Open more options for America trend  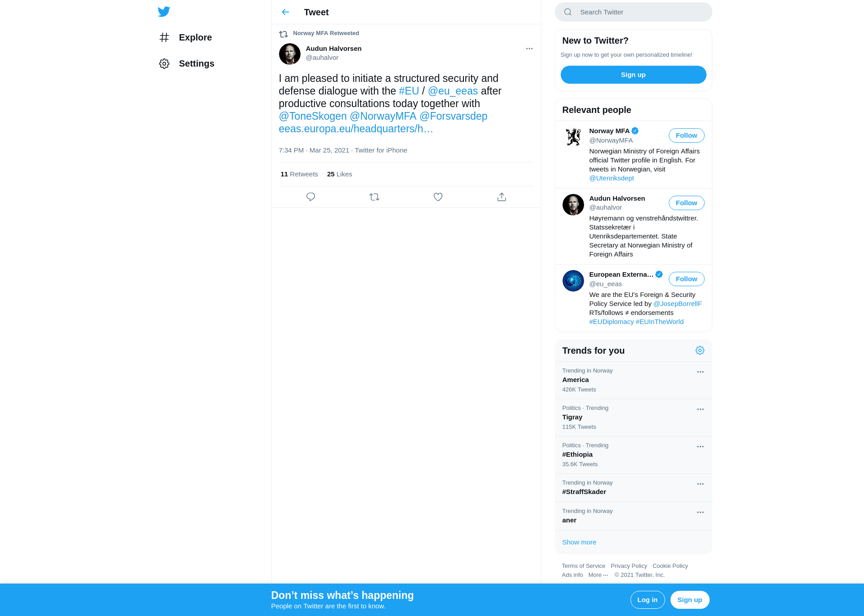[x=700, y=372]
